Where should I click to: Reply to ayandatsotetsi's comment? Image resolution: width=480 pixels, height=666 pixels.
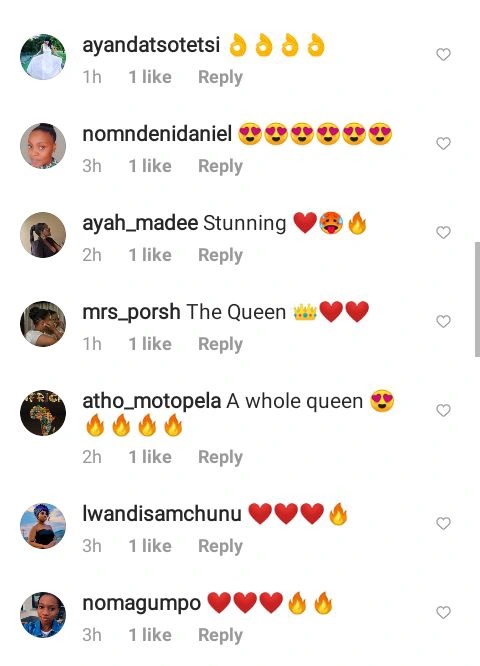tap(220, 77)
